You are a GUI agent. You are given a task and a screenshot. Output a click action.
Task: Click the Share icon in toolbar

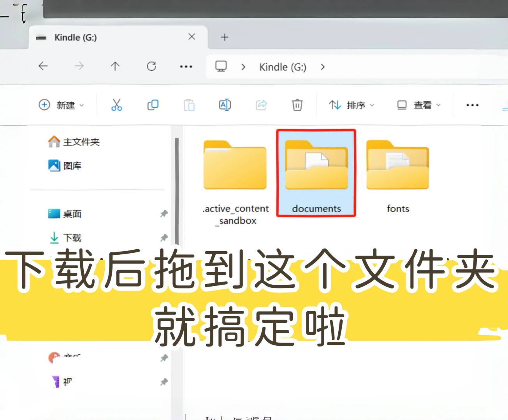pyautogui.click(x=261, y=105)
